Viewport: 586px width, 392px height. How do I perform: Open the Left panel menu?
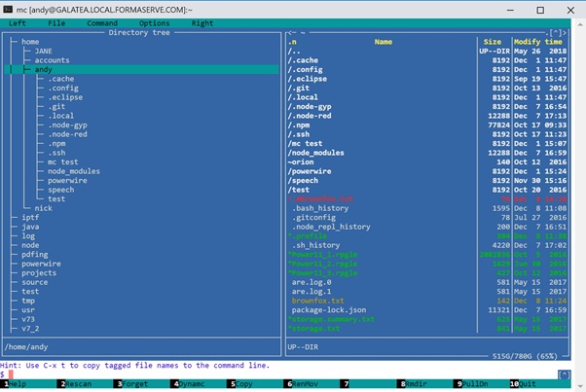tap(18, 22)
